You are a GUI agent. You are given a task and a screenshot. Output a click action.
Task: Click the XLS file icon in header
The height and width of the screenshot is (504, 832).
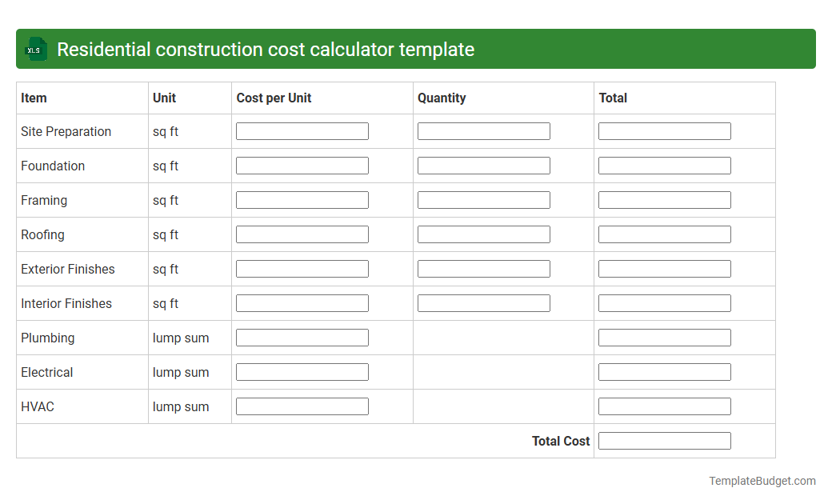click(x=35, y=49)
